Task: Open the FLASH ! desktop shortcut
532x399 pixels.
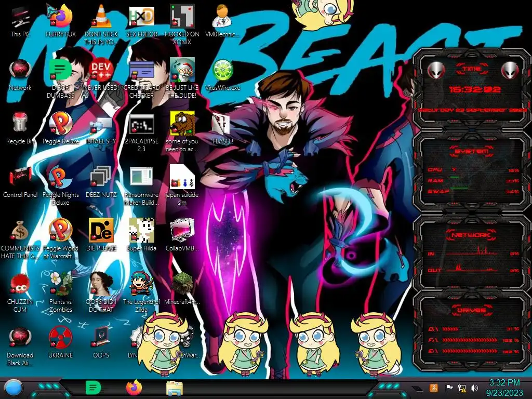Action: tap(222, 129)
